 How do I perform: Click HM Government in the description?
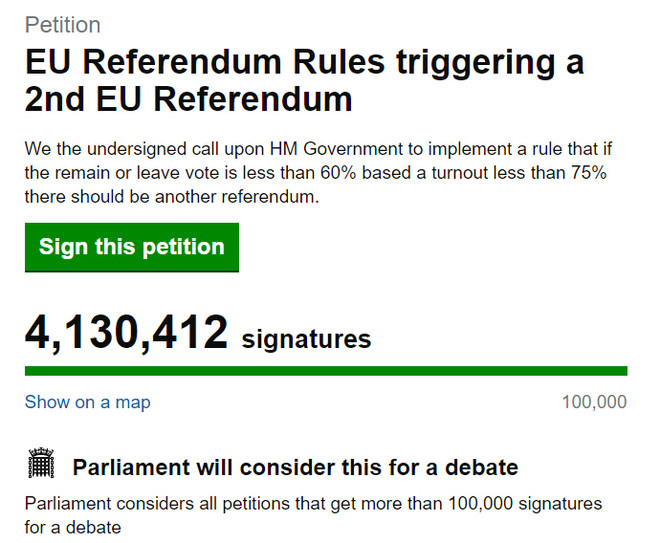pos(336,149)
